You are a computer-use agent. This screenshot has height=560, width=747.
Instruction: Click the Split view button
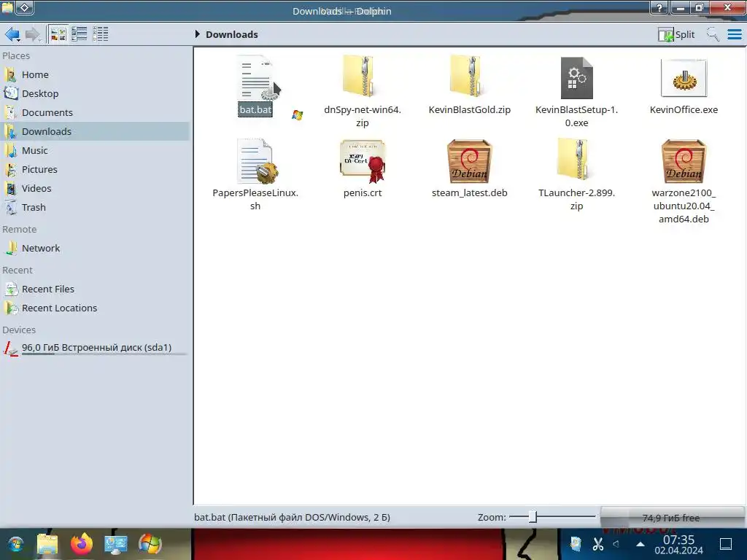coord(676,34)
